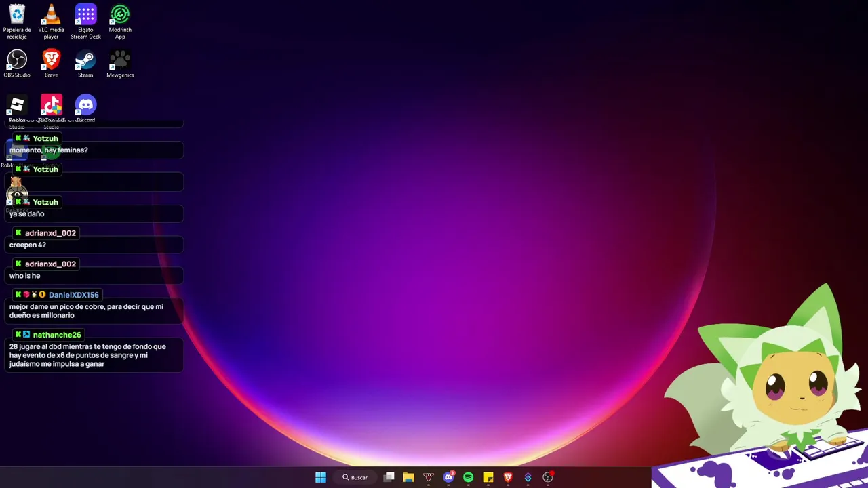Open File Explorer from the taskbar

pyautogui.click(x=408, y=477)
